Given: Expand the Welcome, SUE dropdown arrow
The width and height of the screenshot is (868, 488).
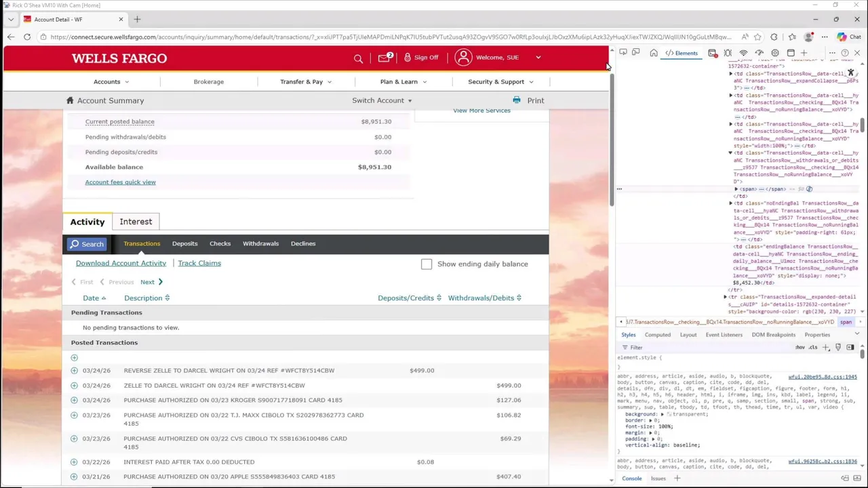Looking at the screenshot, I should tap(538, 58).
